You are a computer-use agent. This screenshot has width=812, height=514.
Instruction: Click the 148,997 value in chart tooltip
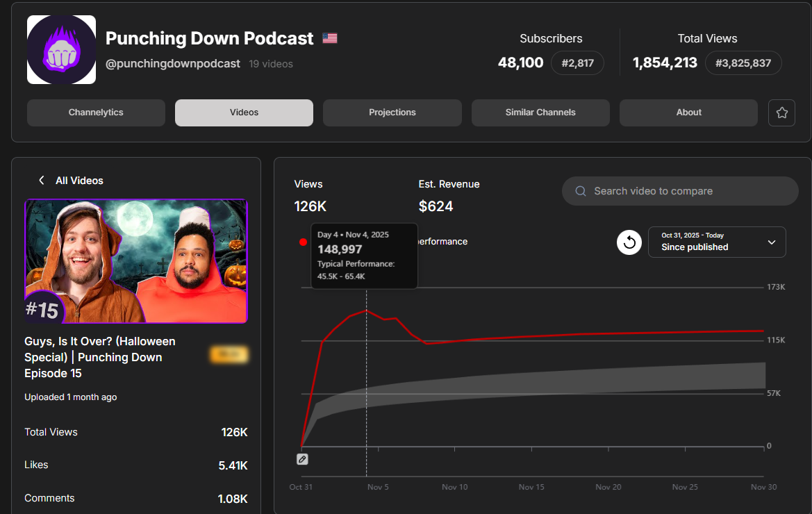(x=340, y=249)
